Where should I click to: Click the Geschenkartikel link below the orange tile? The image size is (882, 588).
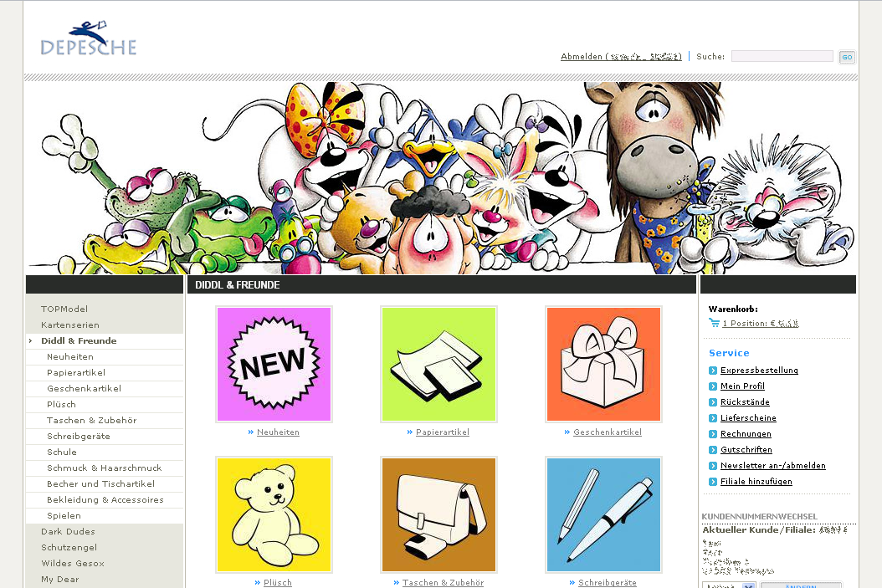pos(608,432)
